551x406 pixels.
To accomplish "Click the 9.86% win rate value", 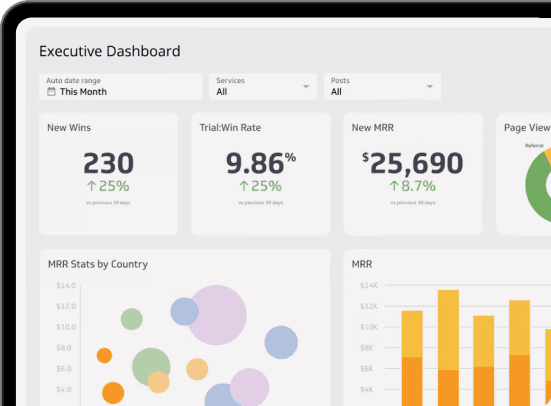I will point(261,163).
